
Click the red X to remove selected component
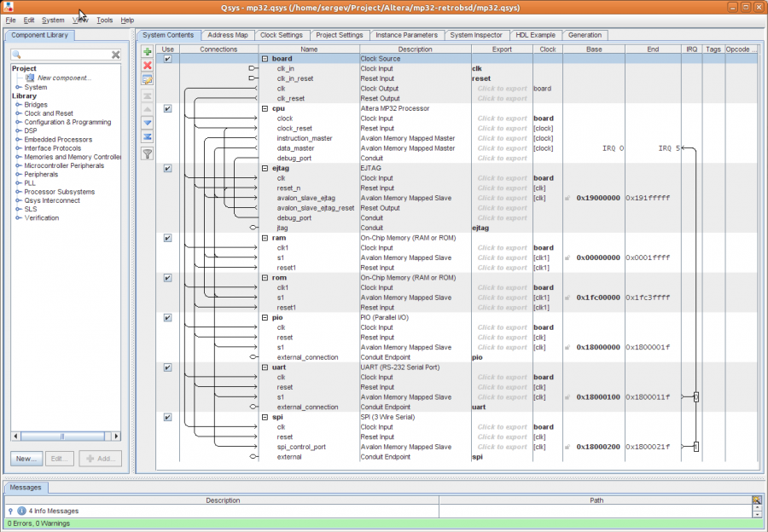click(x=148, y=66)
